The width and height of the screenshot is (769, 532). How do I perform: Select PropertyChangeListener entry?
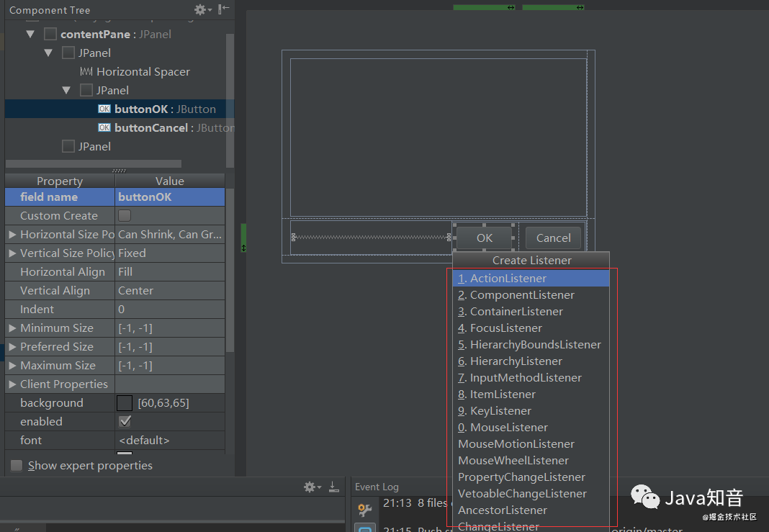[531, 477]
